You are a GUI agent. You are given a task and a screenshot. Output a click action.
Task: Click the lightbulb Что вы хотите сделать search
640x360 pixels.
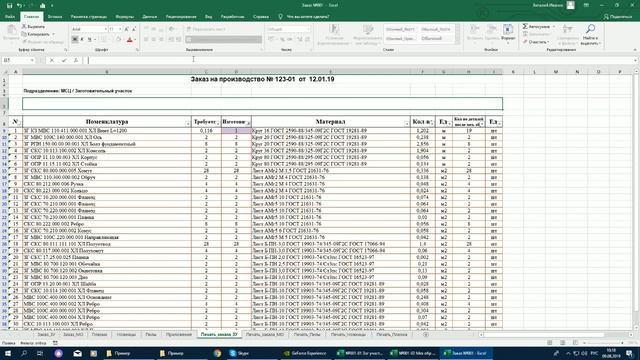coord(304,17)
